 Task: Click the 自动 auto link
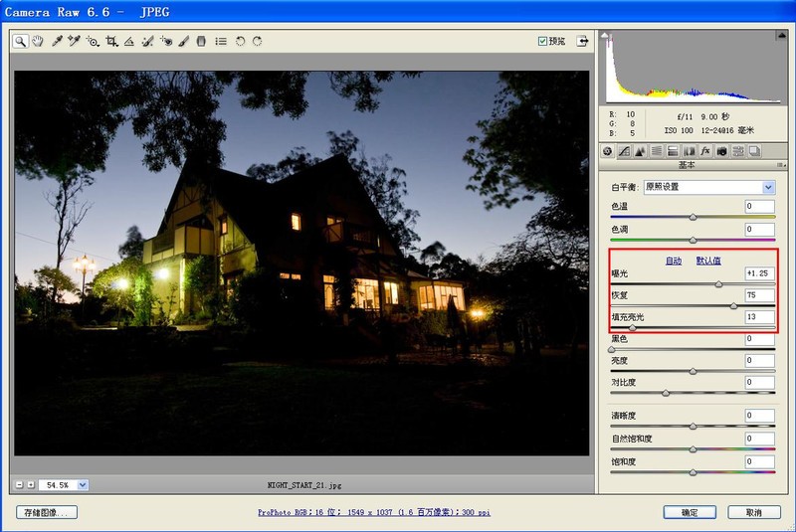click(x=674, y=261)
